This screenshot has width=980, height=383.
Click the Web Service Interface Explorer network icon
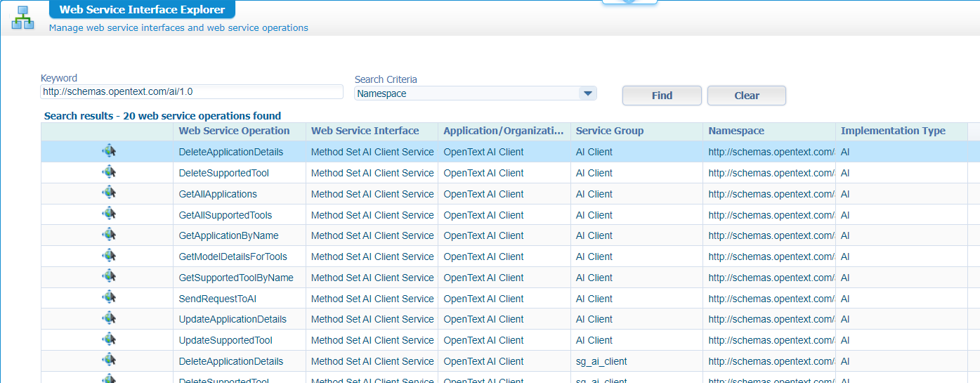pos(22,18)
